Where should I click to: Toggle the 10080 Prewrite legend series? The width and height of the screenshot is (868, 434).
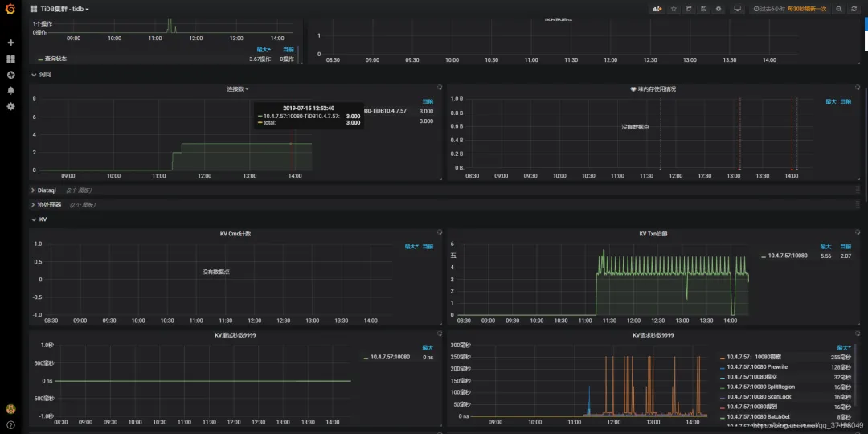[x=757, y=367]
